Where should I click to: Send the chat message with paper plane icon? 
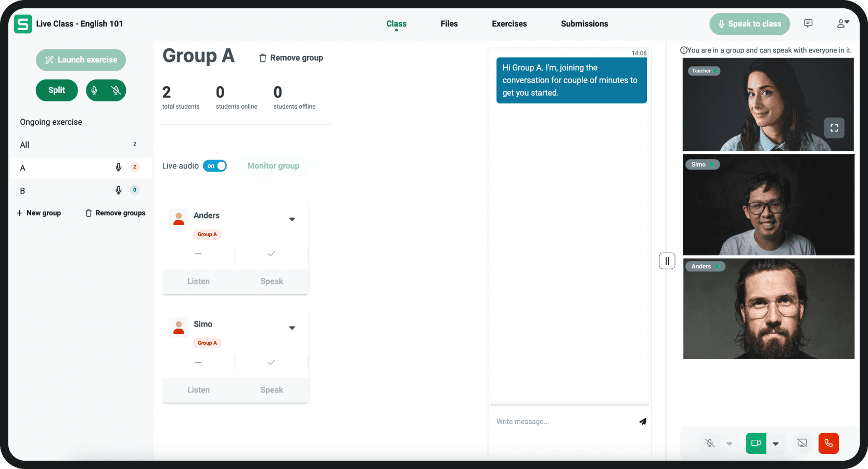[643, 422]
